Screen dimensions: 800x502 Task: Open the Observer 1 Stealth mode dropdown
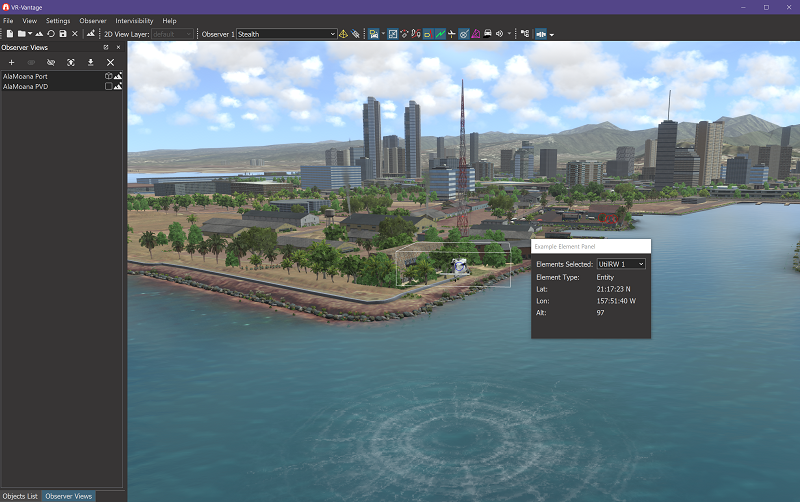[x=287, y=34]
